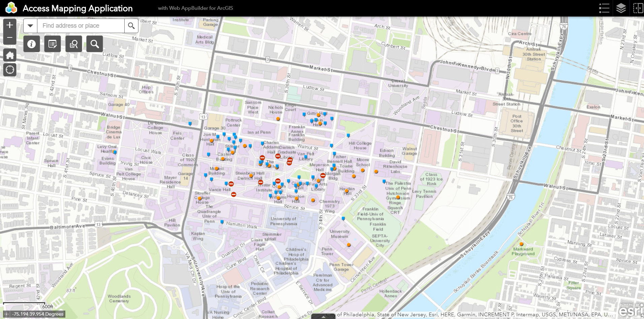644x319 pixels.
Task: Open the Query widget with the map-magnifier icon
Action: click(73, 44)
